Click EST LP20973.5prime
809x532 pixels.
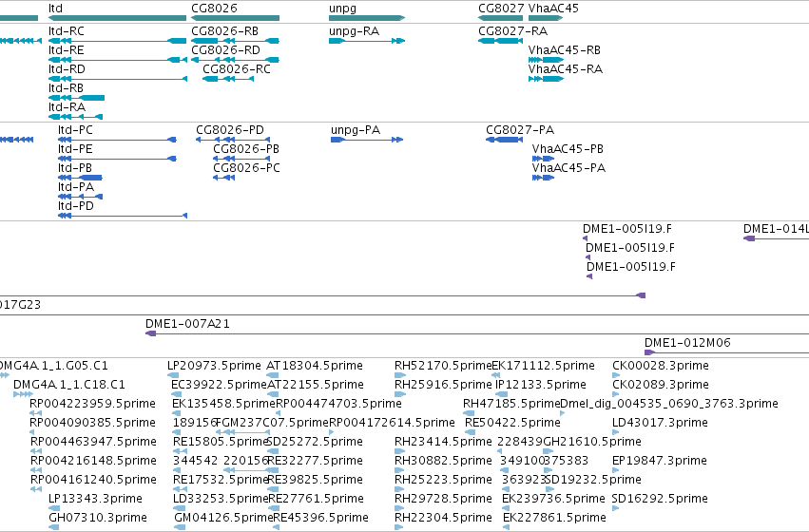(x=214, y=366)
